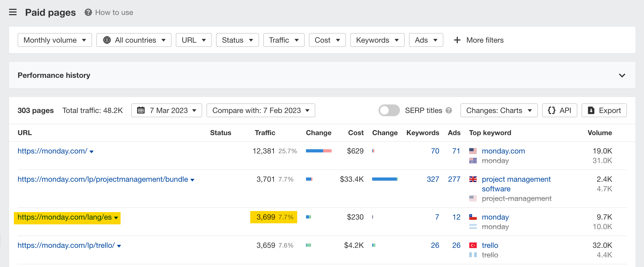644x267 pixels.
Task: Open the https://monday.com/lang/es link
Action: pyautogui.click(x=65, y=217)
